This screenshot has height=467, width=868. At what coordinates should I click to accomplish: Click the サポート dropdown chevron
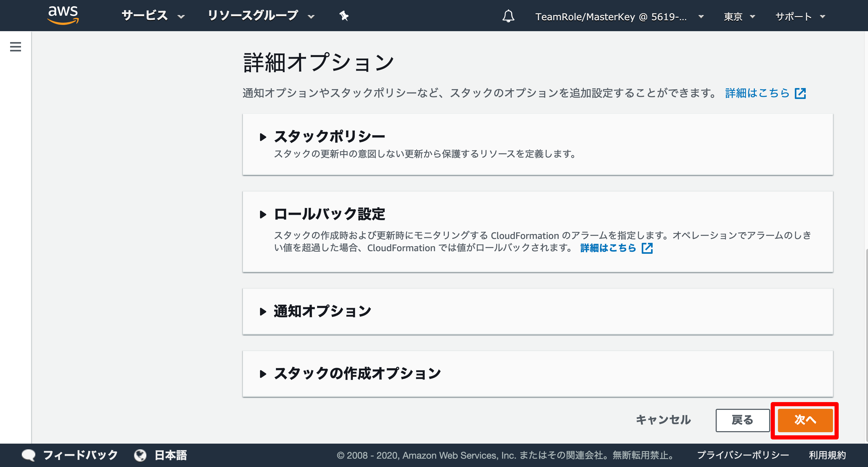(823, 17)
